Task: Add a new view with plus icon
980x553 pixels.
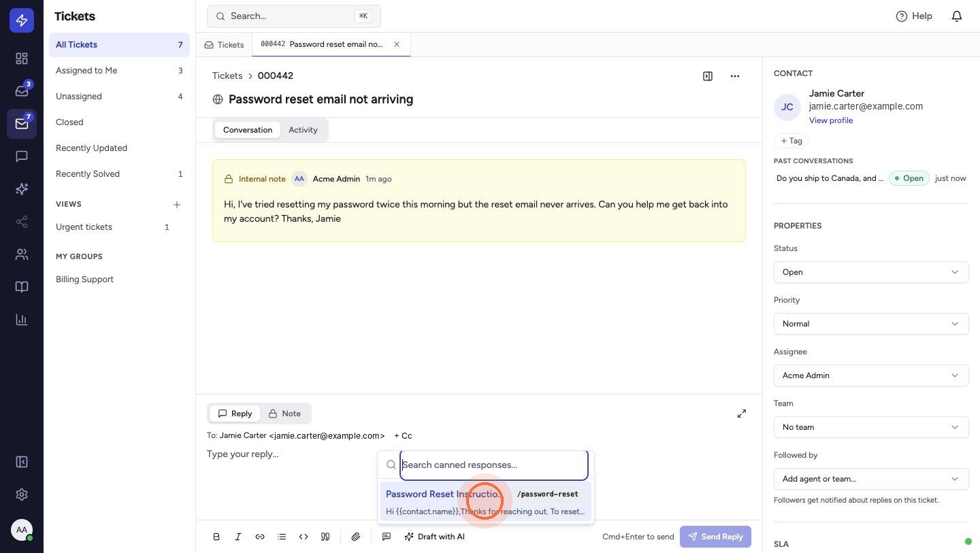Action: click(177, 205)
